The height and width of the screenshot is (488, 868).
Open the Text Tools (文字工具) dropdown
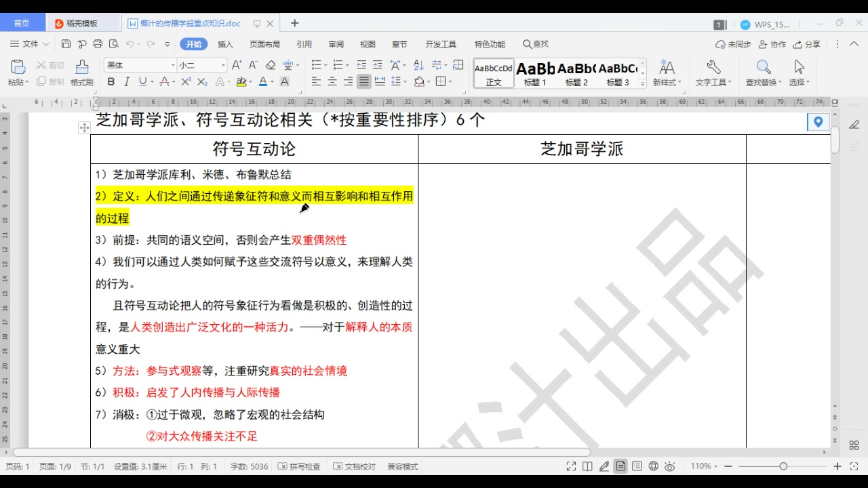(713, 83)
